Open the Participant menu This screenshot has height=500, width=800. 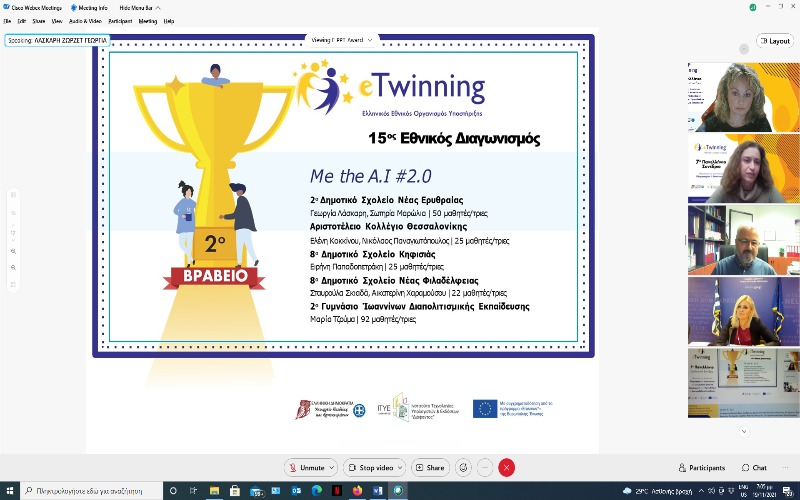(120, 21)
